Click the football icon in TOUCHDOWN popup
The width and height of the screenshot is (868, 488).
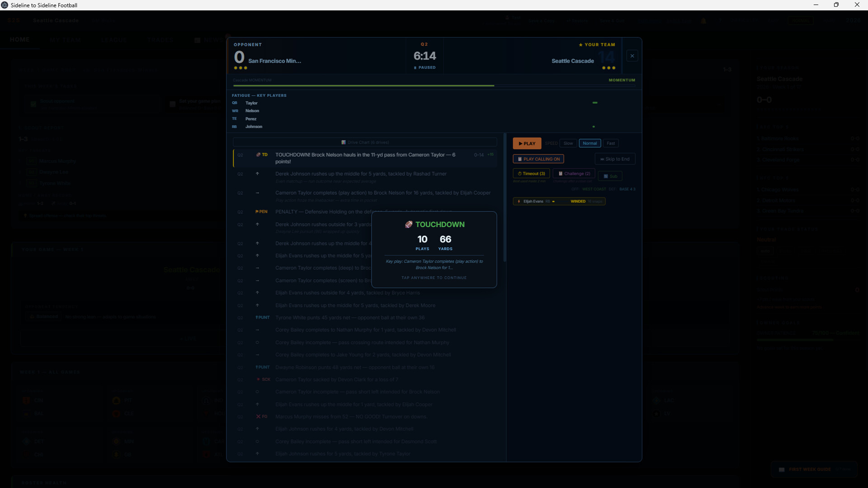(x=409, y=225)
